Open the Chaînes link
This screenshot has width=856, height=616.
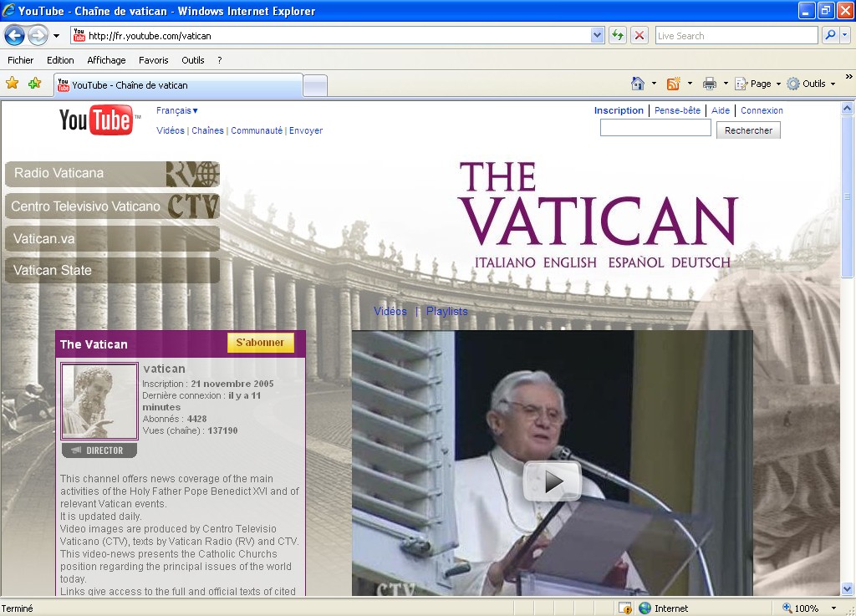point(207,130)
